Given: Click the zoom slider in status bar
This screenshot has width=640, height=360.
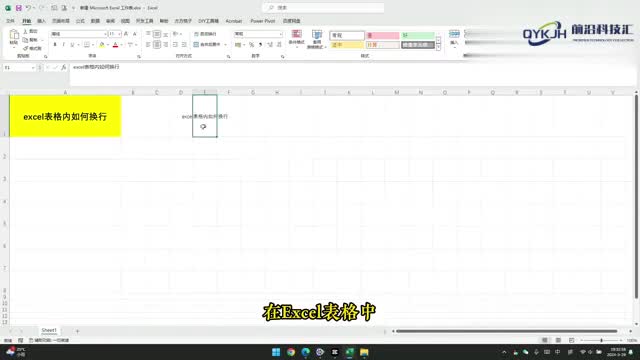Looking at the screenshot, I should click(x=601, y=340).
